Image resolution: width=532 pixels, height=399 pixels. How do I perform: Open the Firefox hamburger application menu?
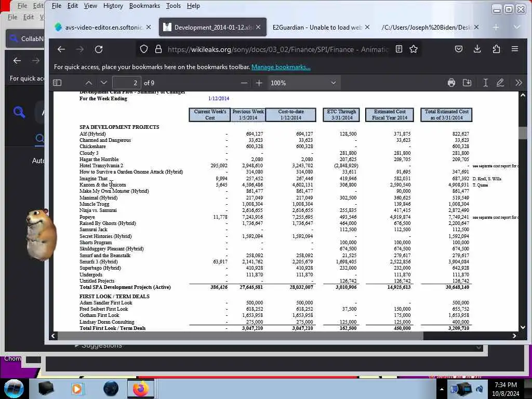click(x=515, y=49)
